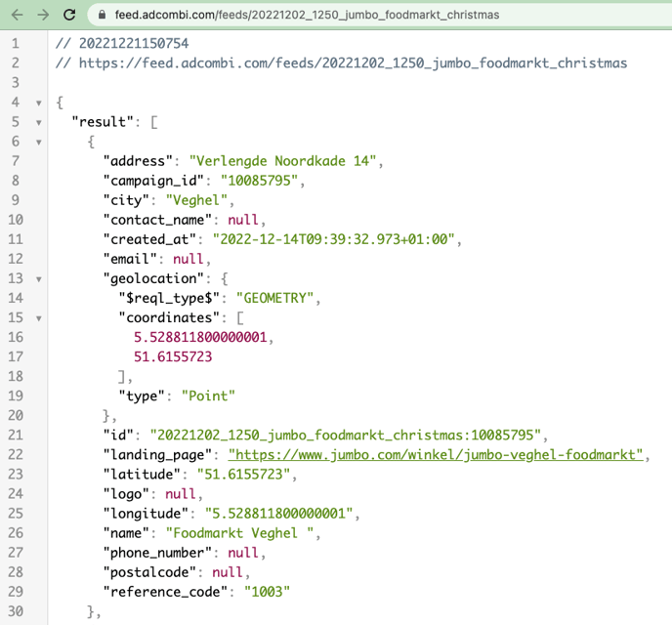Click the name value "Foodmarkt Veghel "
Viewport: 672px width, 625px height.
pyautogui.click(x=239, y=533)
